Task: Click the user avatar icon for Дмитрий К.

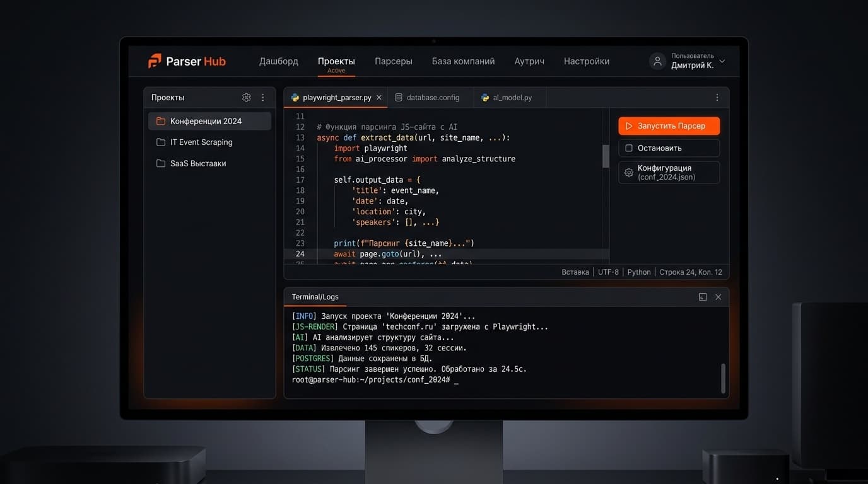Action: (657, 60)
